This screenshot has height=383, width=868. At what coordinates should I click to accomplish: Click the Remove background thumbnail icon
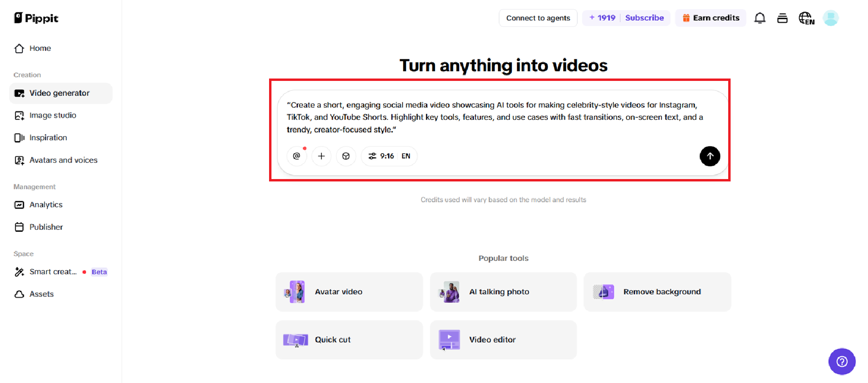pos(604,292)
